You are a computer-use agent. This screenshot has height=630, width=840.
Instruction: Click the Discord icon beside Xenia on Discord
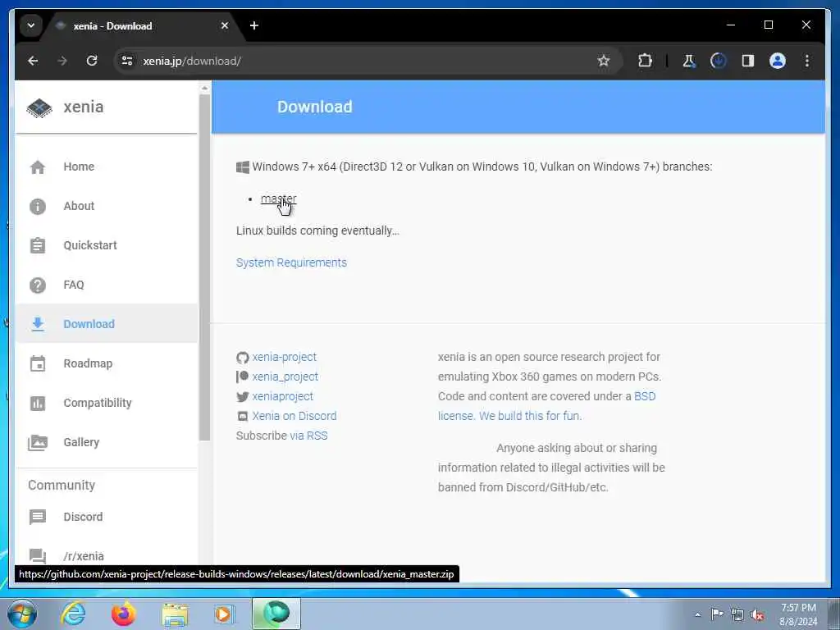[x=243, y=416]
